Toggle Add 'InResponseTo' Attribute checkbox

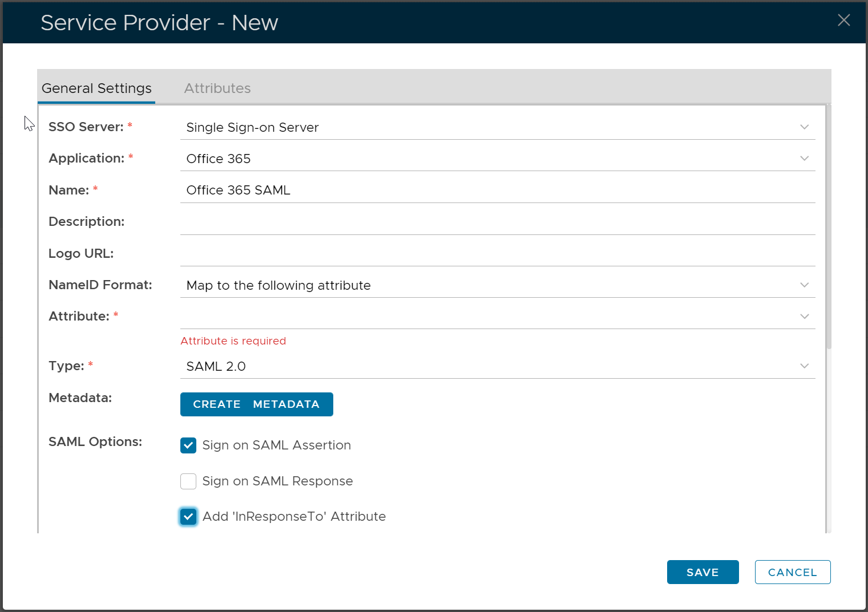click(188, 517)
